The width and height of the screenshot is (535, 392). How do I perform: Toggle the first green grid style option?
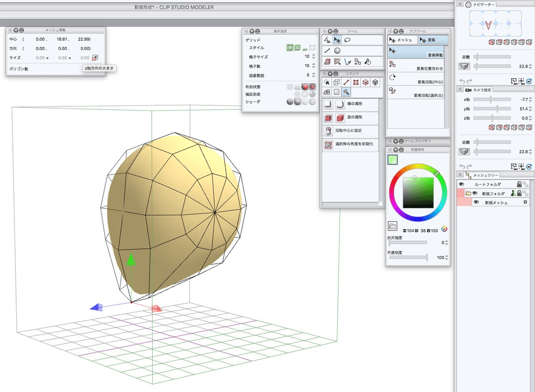point(290,48)
